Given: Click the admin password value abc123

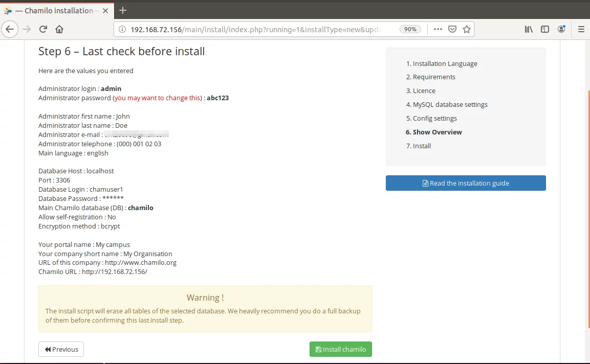Looking at the screenshot, I should point(218,98).
